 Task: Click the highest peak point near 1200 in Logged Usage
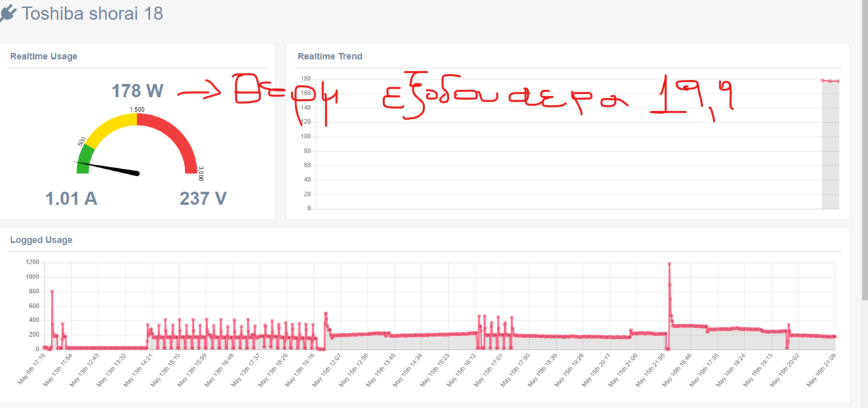[x=669, y=264]
